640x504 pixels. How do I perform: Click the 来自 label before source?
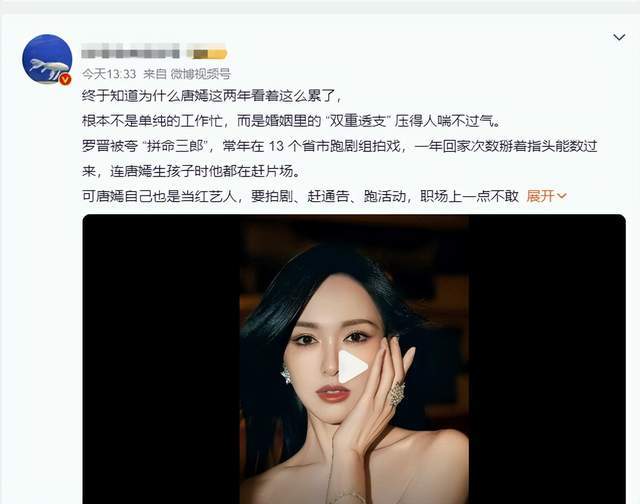pos(155,74)
